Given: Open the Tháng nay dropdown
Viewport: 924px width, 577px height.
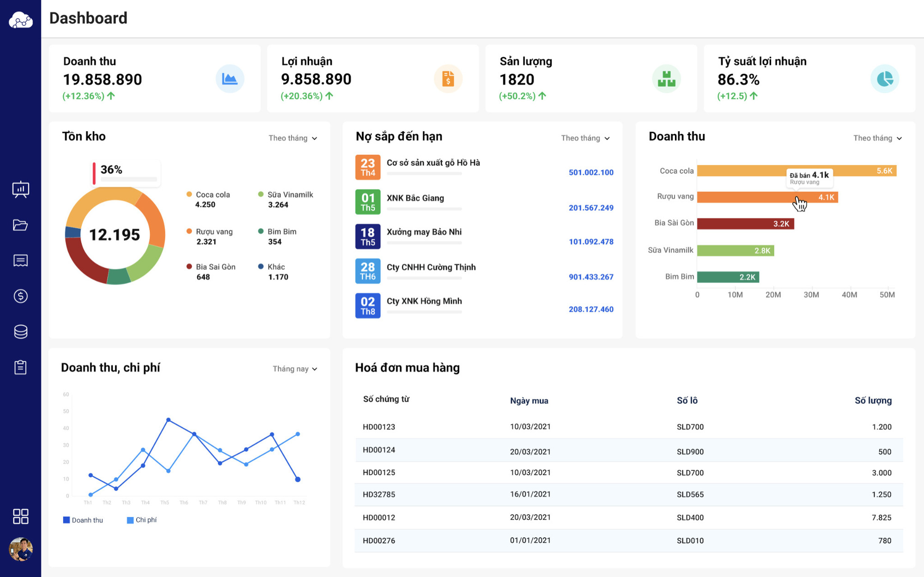Looking at the screenshot, I should point(295,369).
